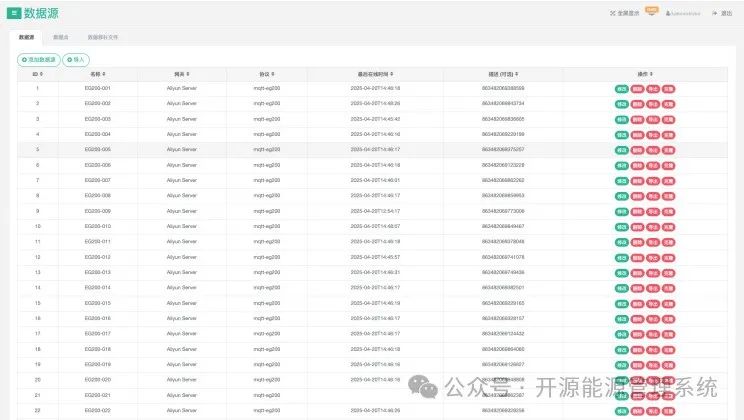Sort by 操作 column header
This screenshot has height=420, width=744.
pyautogui.click(x=645, y=74)
